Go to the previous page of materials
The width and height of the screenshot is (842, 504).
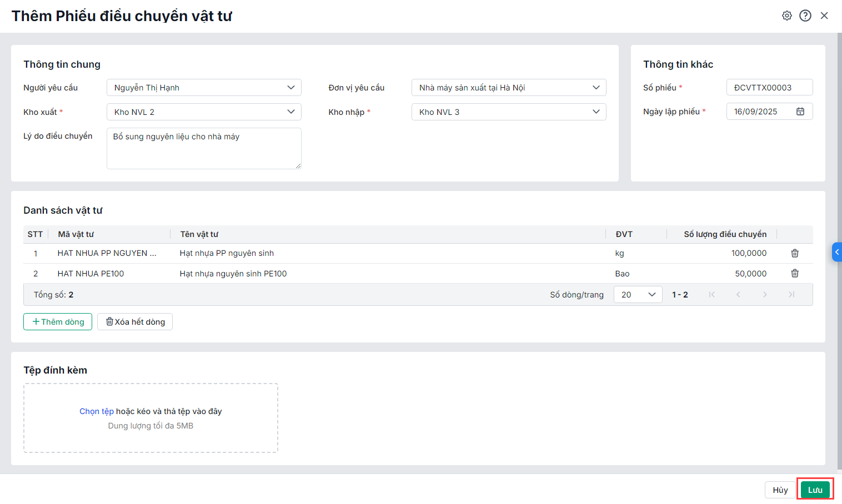point(738,295)
